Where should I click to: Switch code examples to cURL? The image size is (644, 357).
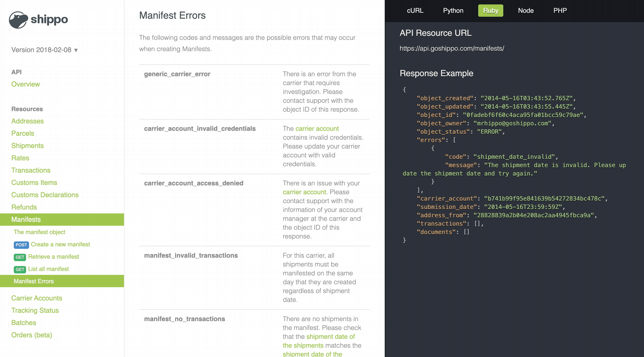[x=415, y=11]
